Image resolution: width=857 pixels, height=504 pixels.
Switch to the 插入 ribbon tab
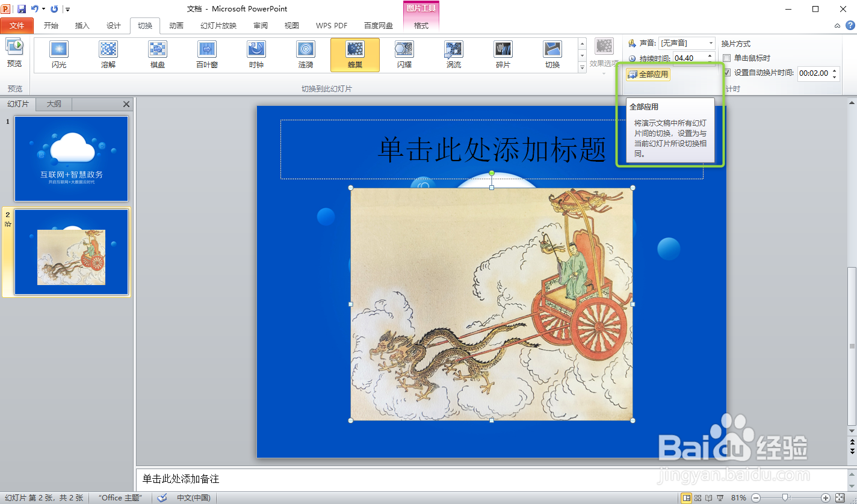82,26
